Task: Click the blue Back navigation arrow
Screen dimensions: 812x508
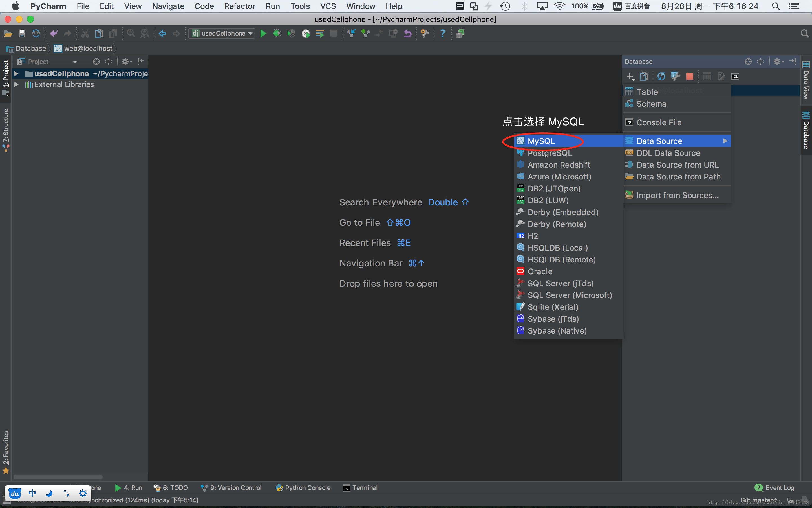Action: [162, 33]
